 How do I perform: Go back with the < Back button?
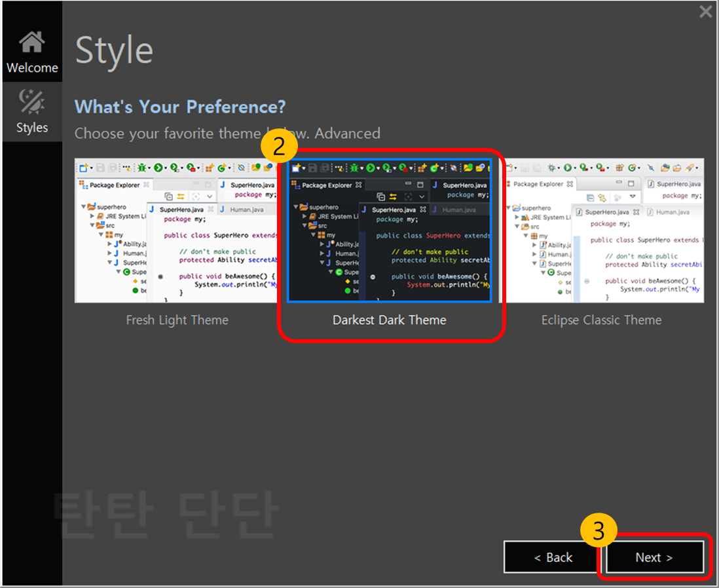pyautogui.click(x=553, y=557)
